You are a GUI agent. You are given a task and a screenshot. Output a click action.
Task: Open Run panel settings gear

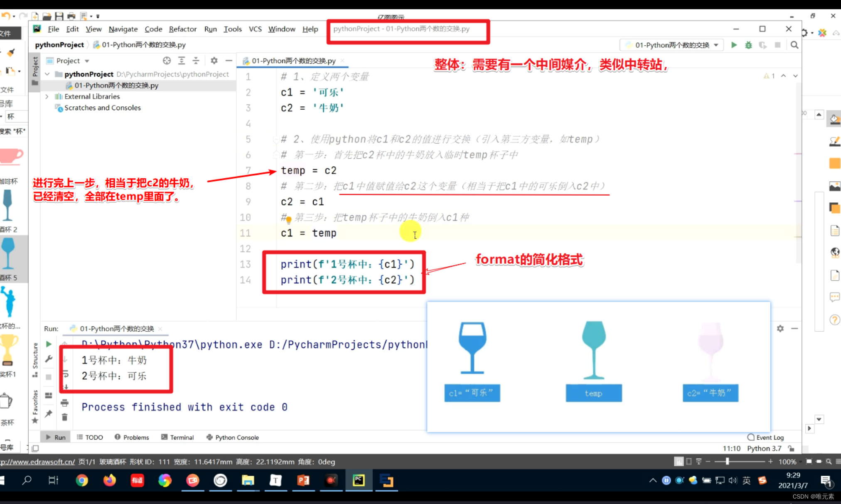(780, 328)
